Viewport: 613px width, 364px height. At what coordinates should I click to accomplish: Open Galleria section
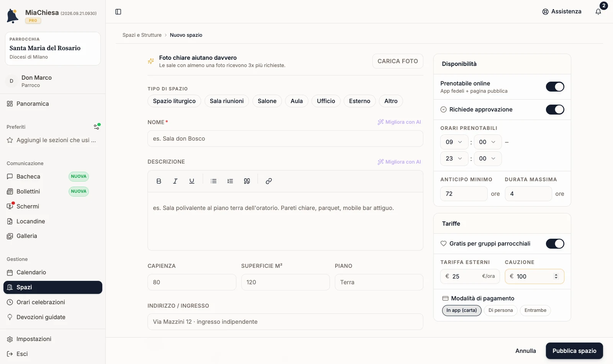53,236
